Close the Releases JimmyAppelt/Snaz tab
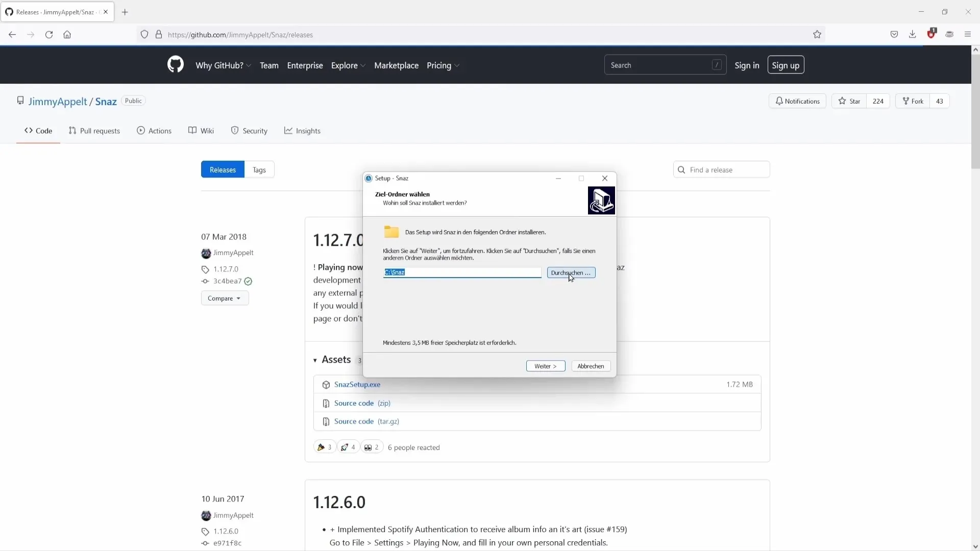Image resolution: width=980 pixels, height=551 pixels. click(x=106, y=12)
